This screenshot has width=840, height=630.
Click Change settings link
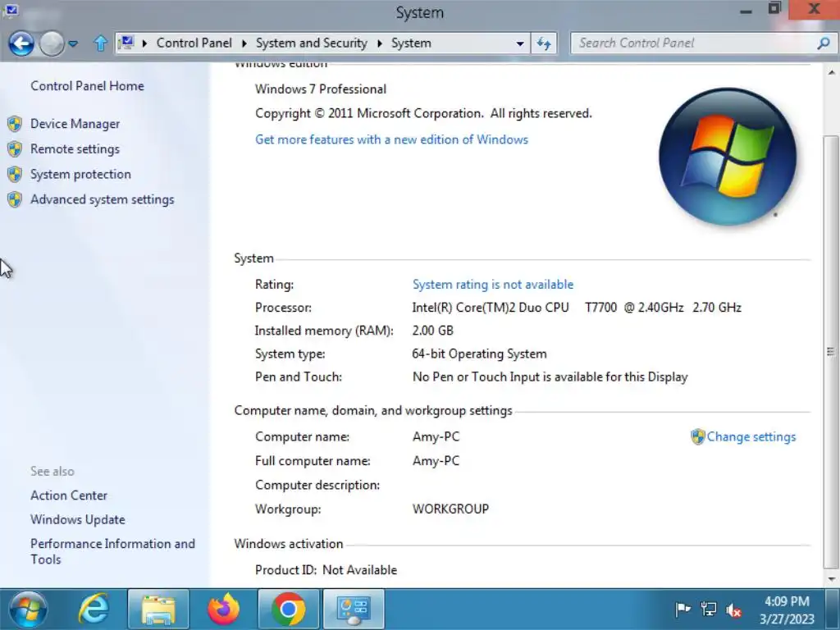click(x=751, y=436)
